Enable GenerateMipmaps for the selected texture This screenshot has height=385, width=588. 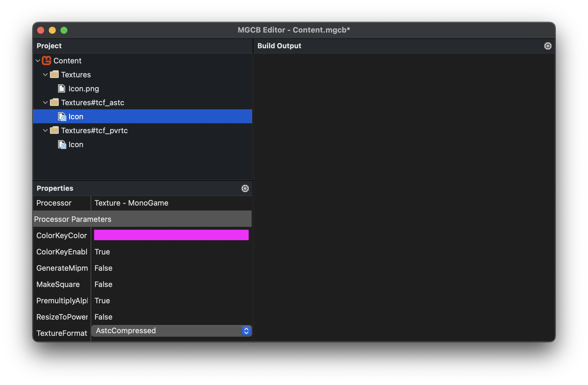point(103,268)
